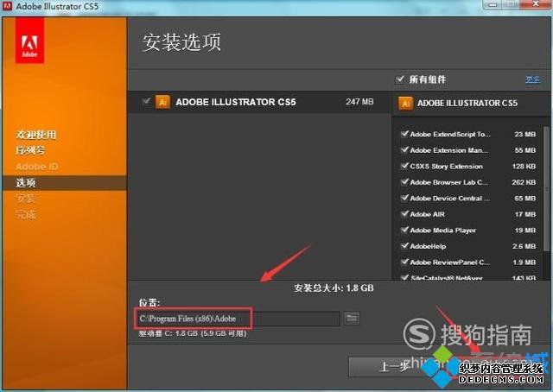
Task: Click the Adobe icon in the title bar
Action: 7,6
